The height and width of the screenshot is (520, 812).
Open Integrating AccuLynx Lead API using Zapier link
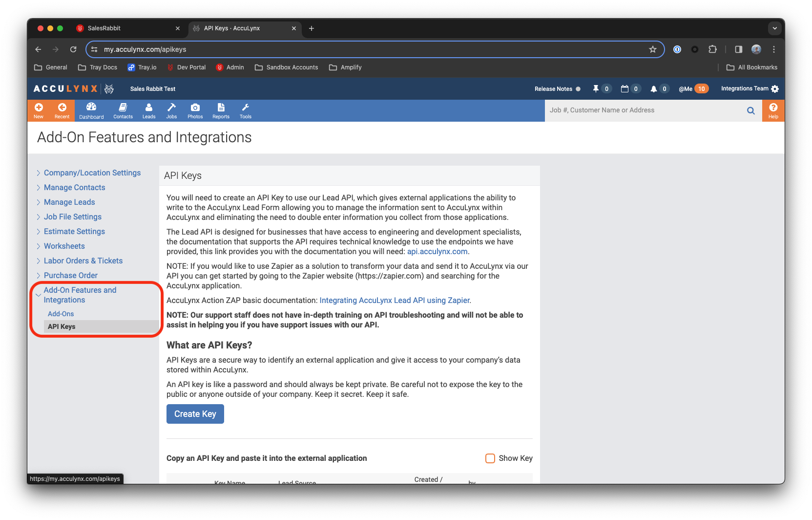pos(395,301)
